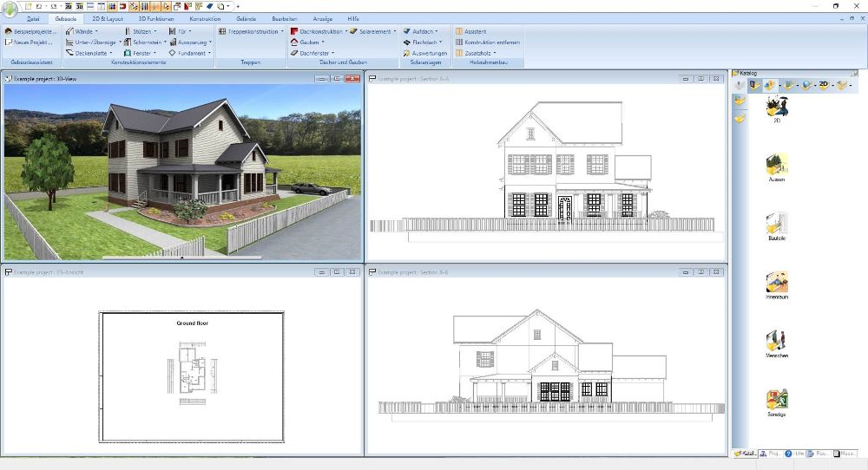Open the Gelände ribbon tab
This screenshot has height=470, width=868.
[x=246, y=18]
